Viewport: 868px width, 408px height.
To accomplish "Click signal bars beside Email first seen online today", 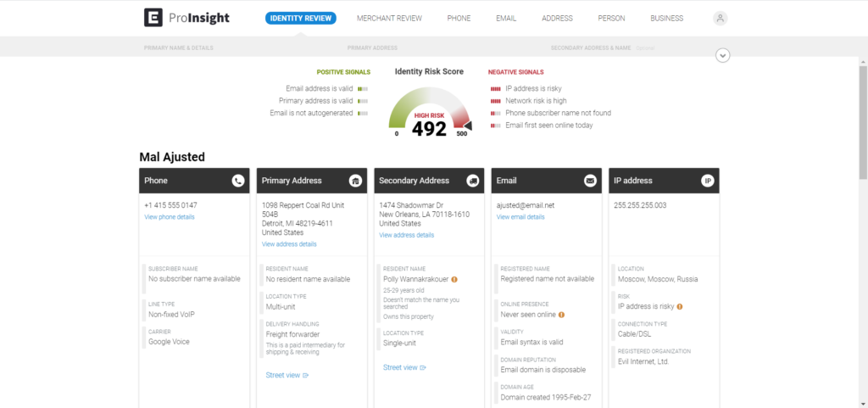I will click(495, 126).
